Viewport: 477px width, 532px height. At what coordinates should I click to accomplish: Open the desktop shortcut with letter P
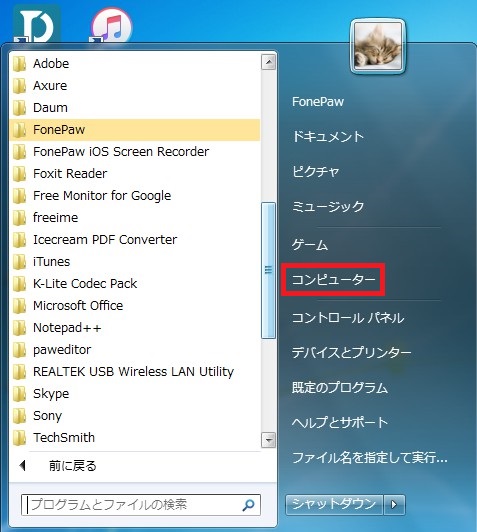pos(37,24)
